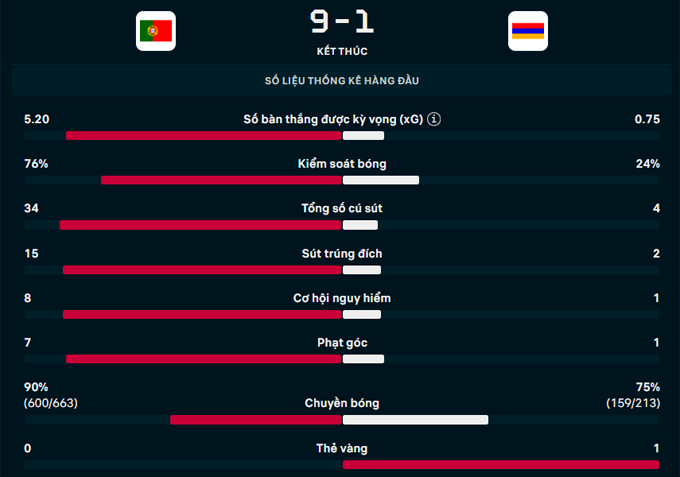Select the Cơ hội nguy hiểm stat row label
The height and width of the screenshot is (477, 680).
[342, 299]
